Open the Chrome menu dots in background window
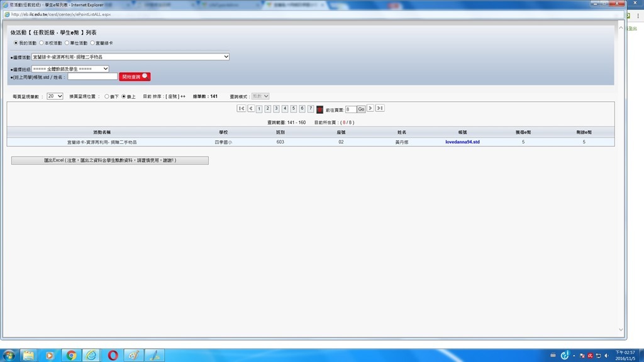This screenshot has width=644, height=362. pos(638,16)
